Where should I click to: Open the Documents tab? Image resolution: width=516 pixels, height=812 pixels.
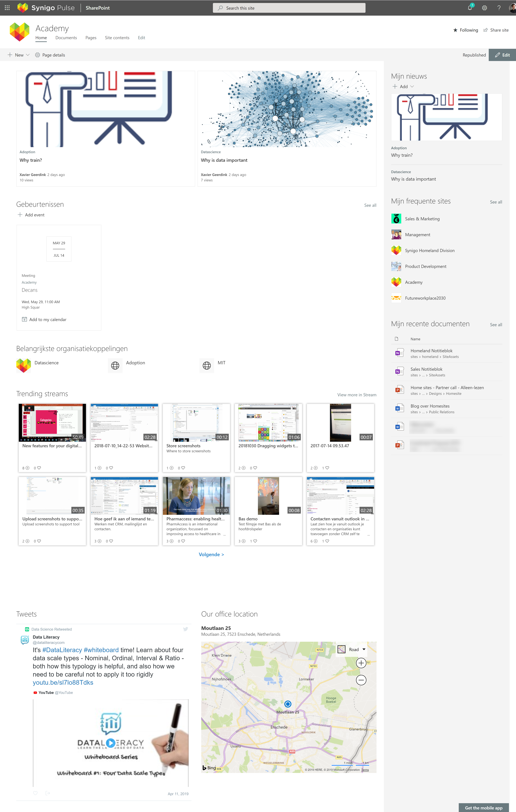coord(66,38)
